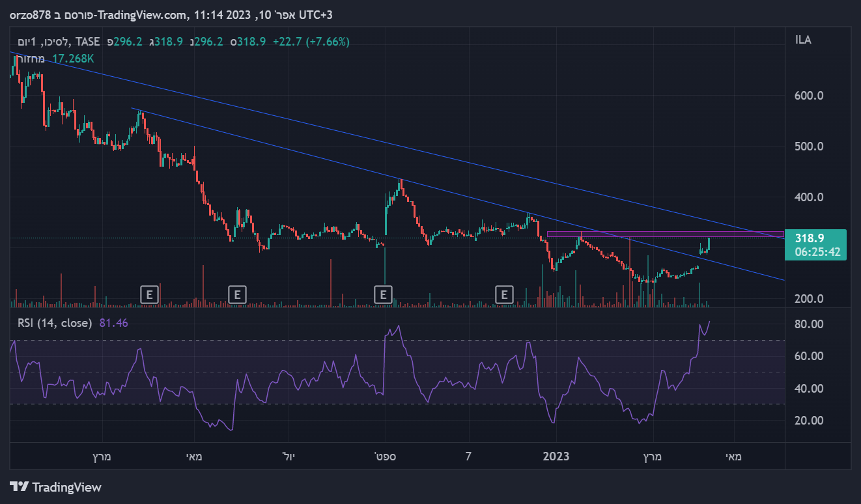This screenshot has height=504, width=861.
Task: Select the rightmost earnings E marker
Action: click(504, 295)
